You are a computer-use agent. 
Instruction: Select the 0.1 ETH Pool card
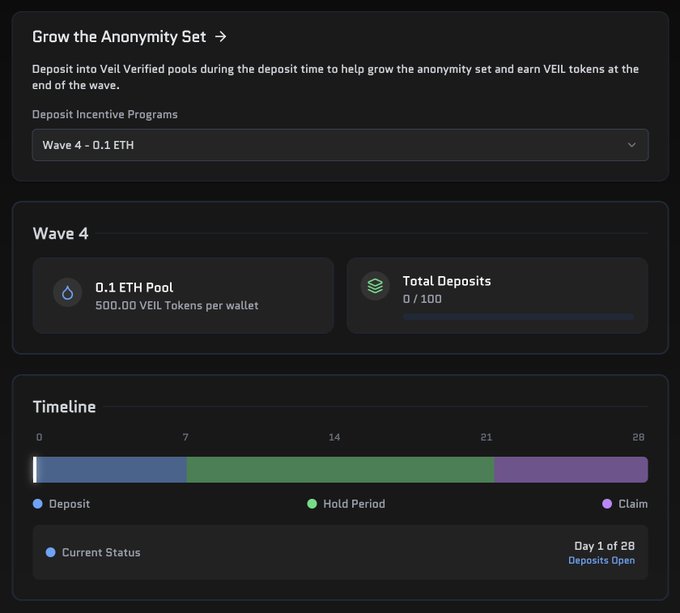[x=183, y=295]
